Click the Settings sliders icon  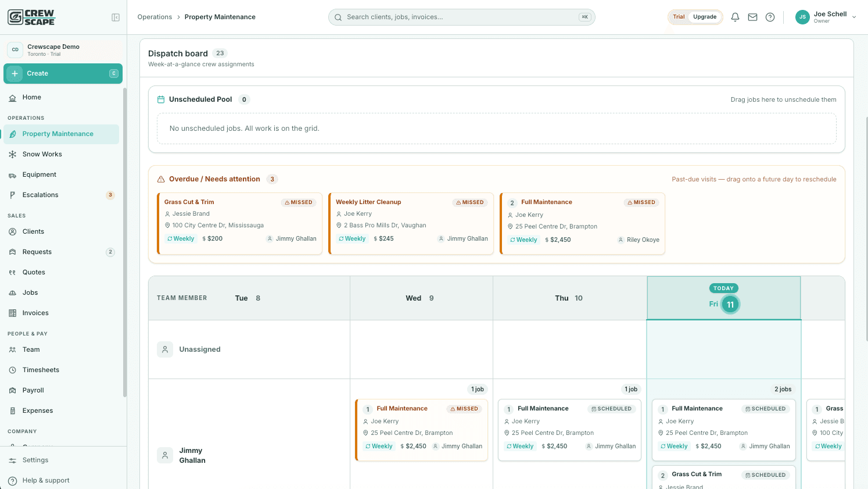13,461
